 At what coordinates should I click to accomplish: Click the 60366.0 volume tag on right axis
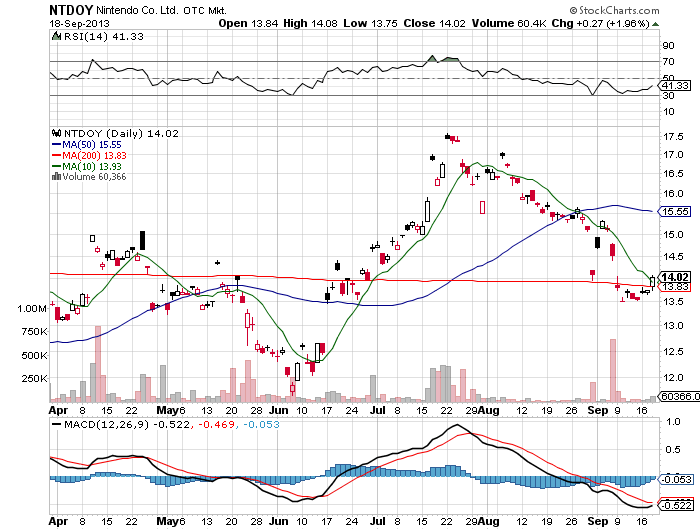click(x=679, y=396)
